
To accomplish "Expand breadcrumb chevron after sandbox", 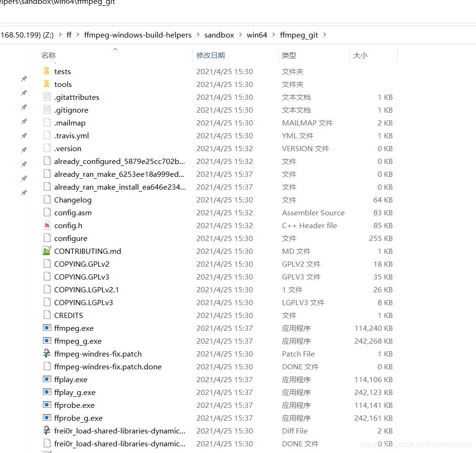I will 241,35.
